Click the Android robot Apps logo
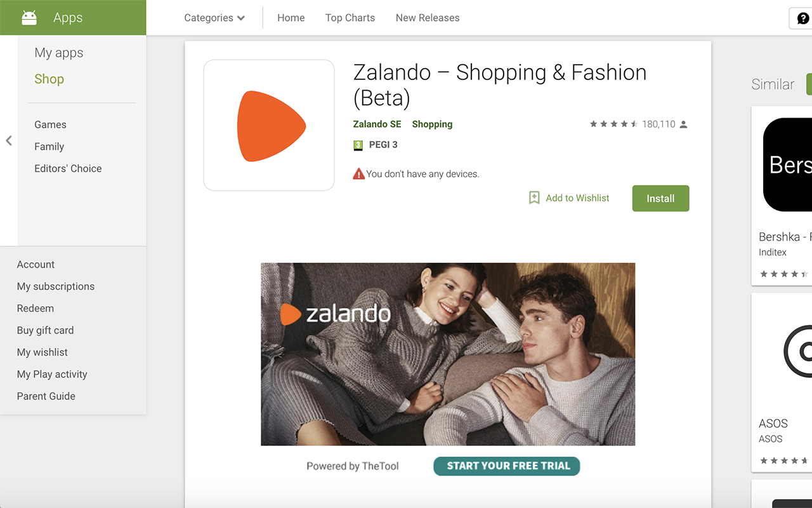 tap(28, 17)
